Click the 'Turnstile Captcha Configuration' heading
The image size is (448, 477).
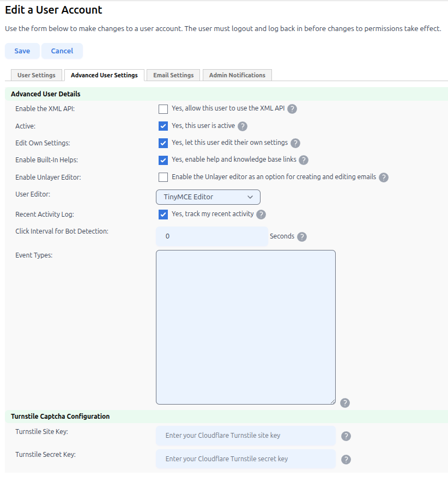point(60,417)
